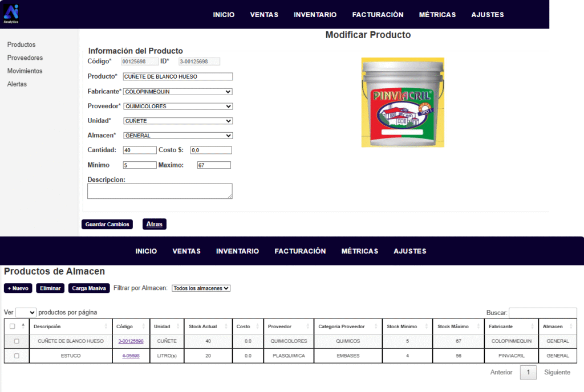Click the Analytics logo icon
The width and height of the screenshot is (584, 392).
pyautogui.click(x=11, y=13)
